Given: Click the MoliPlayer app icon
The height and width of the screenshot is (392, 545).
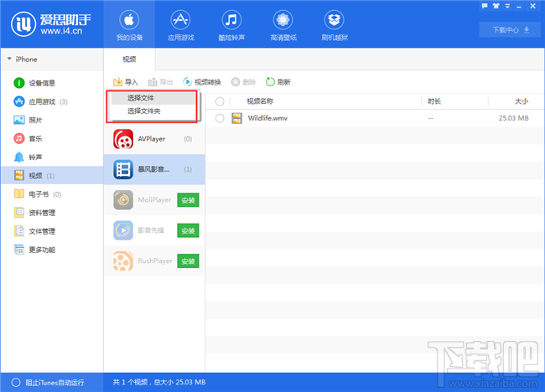Looking at the screenshot, I should (123, 199).
